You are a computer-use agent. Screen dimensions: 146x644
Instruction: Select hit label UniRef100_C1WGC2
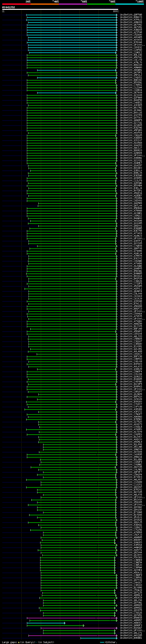point(131,52)
